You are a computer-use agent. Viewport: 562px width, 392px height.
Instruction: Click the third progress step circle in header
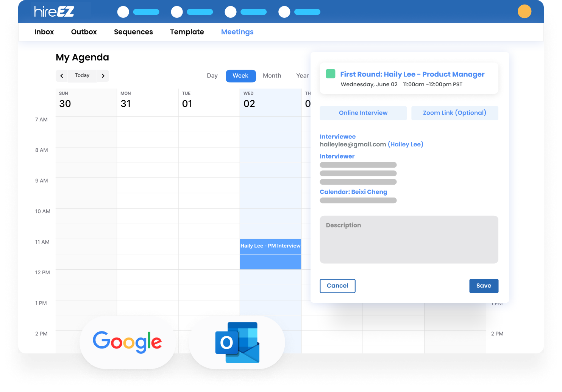pos(231,12)
